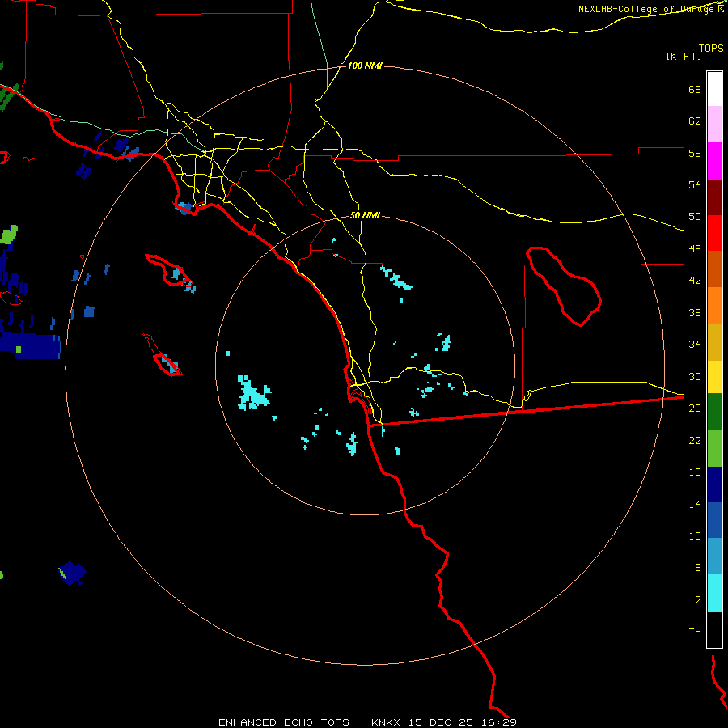Click the 'KNKX' station identifier
Image resolution: width=728 pixels, height=728 pixels.
[x=385, y=722]
